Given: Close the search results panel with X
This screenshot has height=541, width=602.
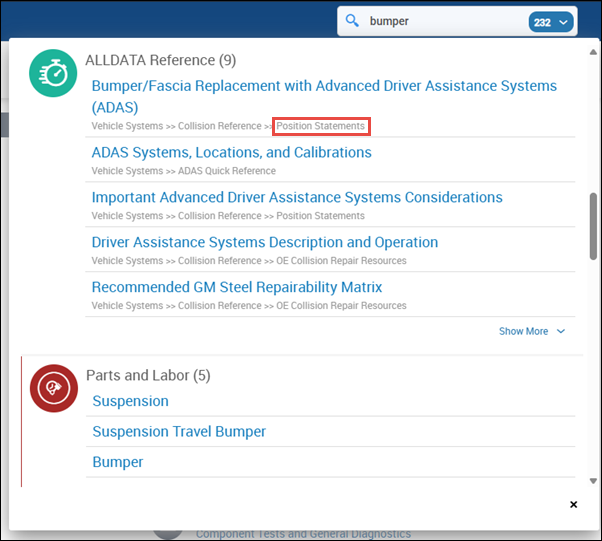Looking at the screenshot, I should [574, 504].
